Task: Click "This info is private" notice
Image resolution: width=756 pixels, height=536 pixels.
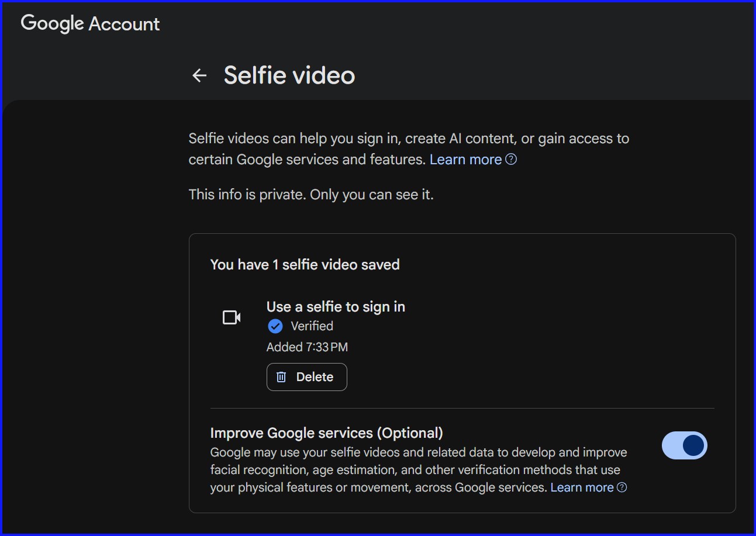Action: point(311,195)
